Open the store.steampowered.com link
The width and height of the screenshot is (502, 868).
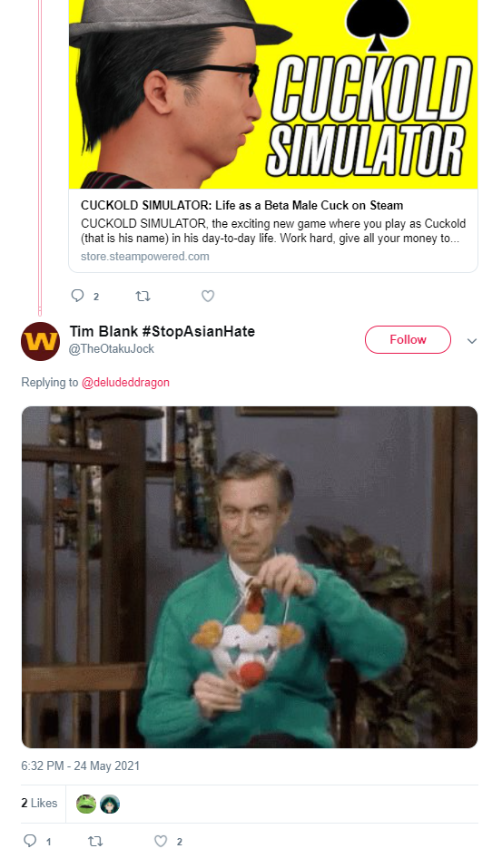[x=145, y=257]
